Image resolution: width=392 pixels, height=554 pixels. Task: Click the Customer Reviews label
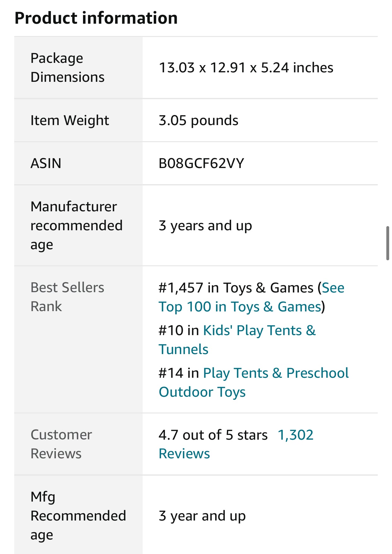61,444
